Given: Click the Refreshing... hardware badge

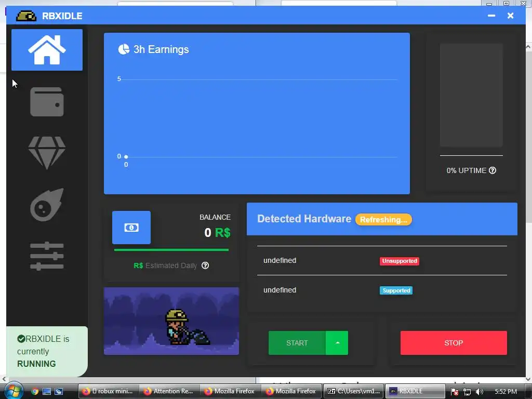Looking at the screenshot, I should point(383,220).
